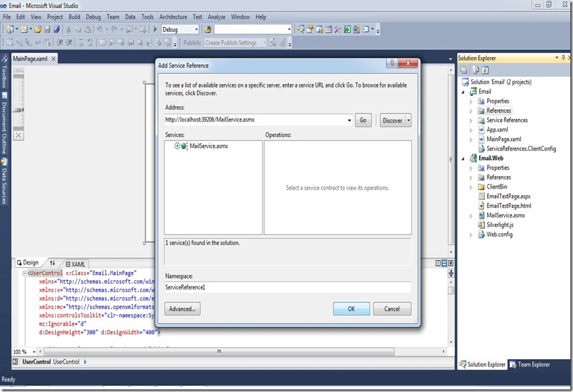Open the Analyze menu
Image resolution: width=573 pixels, height=392 pixels.
coord(217,17)
